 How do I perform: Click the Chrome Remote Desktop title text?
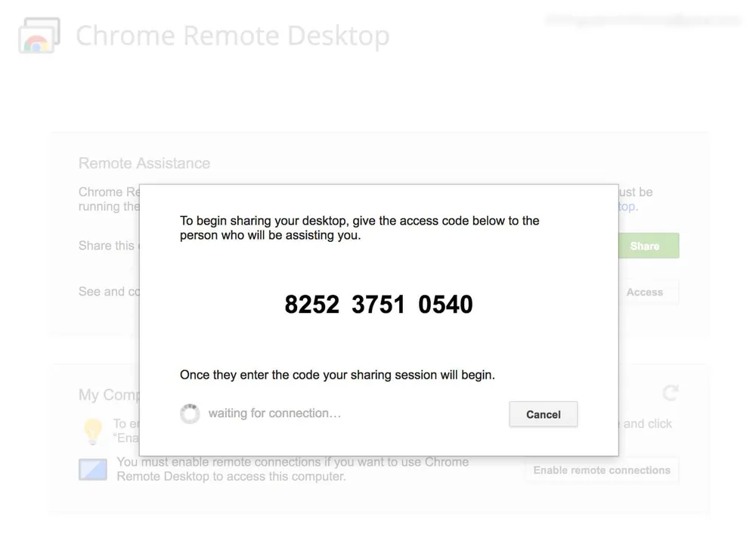coord(232,35)
